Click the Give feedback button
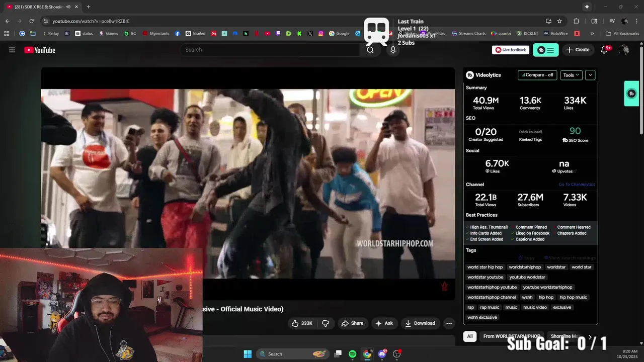644x362 pixels. click(x=511, y=50)
